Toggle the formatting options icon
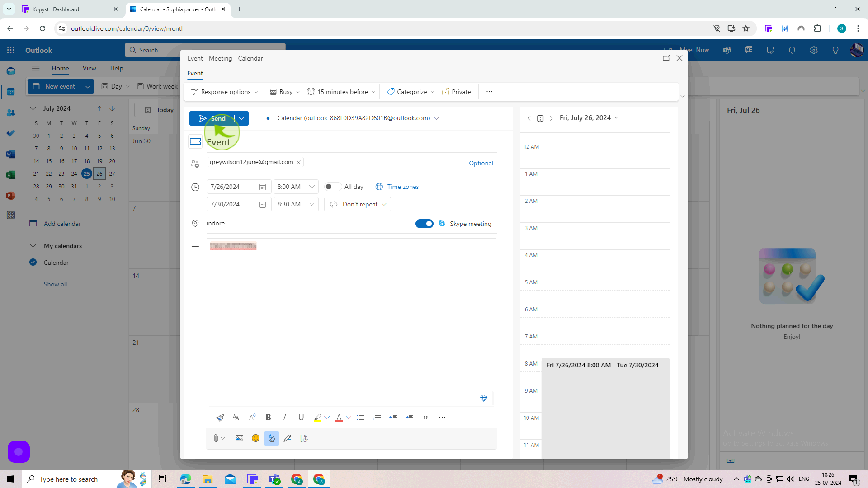This screenshot has width=868, height=488. pyautogui.click(x=272, y=438)
